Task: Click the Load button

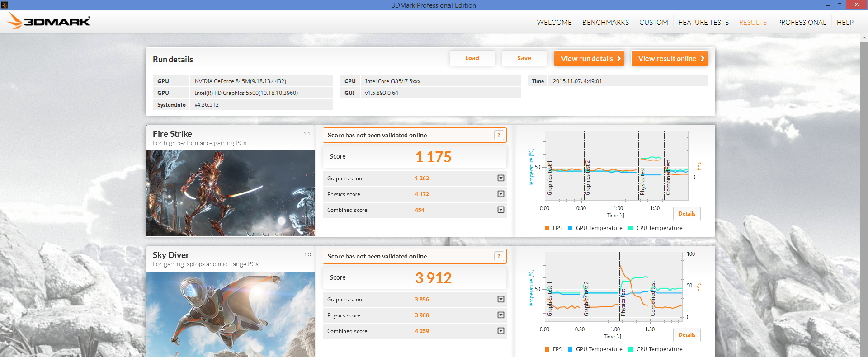Action: pos(472,58)
